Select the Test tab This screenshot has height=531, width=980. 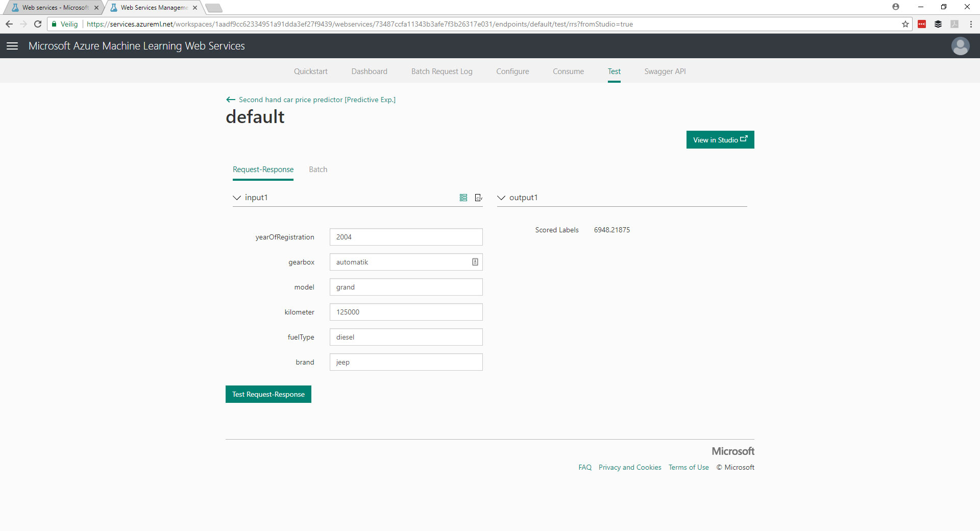[614, 71]
